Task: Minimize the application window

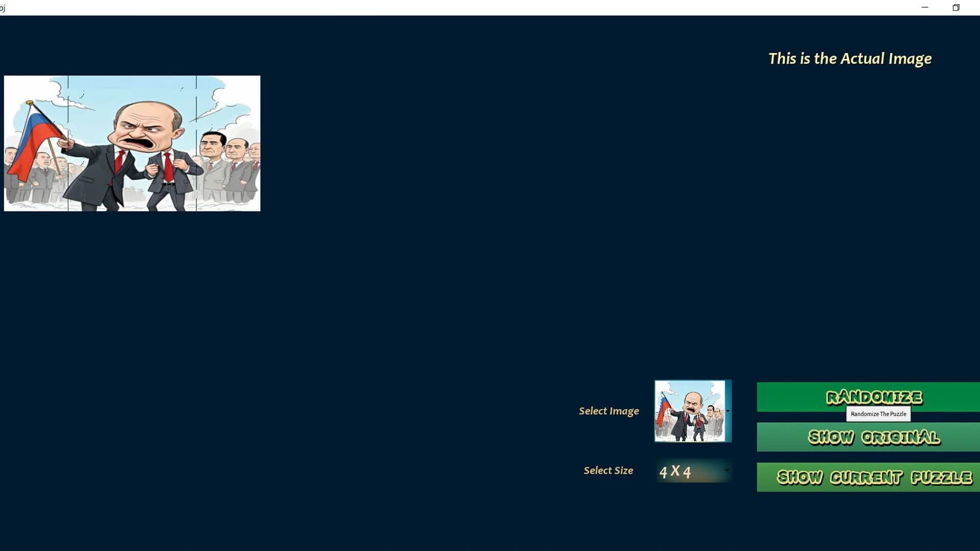Action: click(x=924, y=7)
